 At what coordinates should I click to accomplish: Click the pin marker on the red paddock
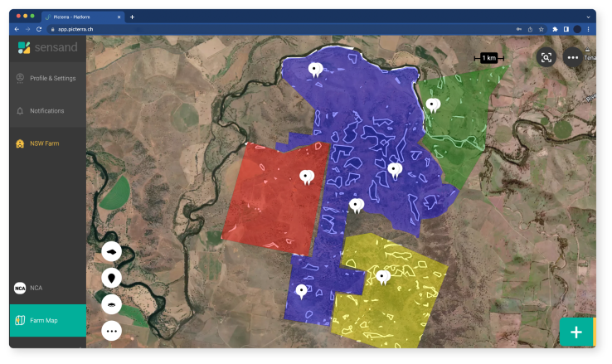tap(307, 176)
